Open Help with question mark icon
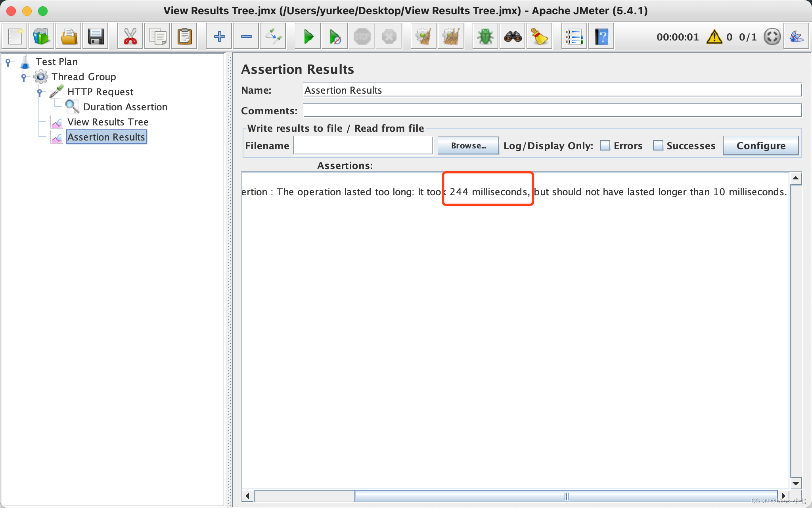Screen dimensions: 812x508 601,37
